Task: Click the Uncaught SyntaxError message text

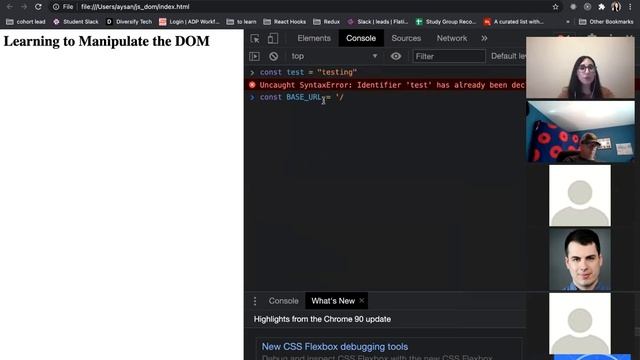Action: tap(392, 85)
